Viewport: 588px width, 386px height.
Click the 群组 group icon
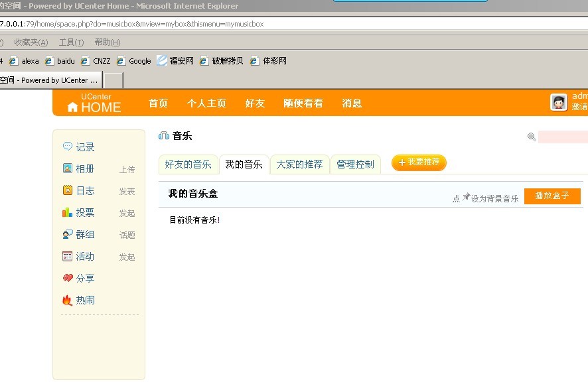68,234
